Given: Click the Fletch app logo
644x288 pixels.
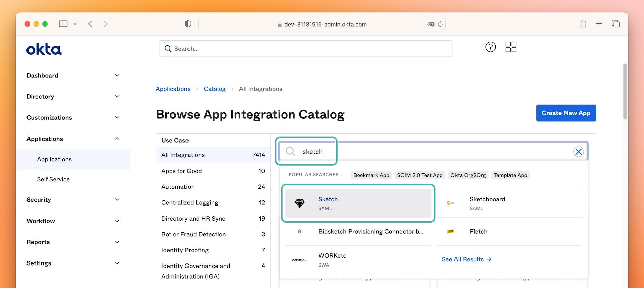Looking at the screenshot, I should [x=450, y=231].
